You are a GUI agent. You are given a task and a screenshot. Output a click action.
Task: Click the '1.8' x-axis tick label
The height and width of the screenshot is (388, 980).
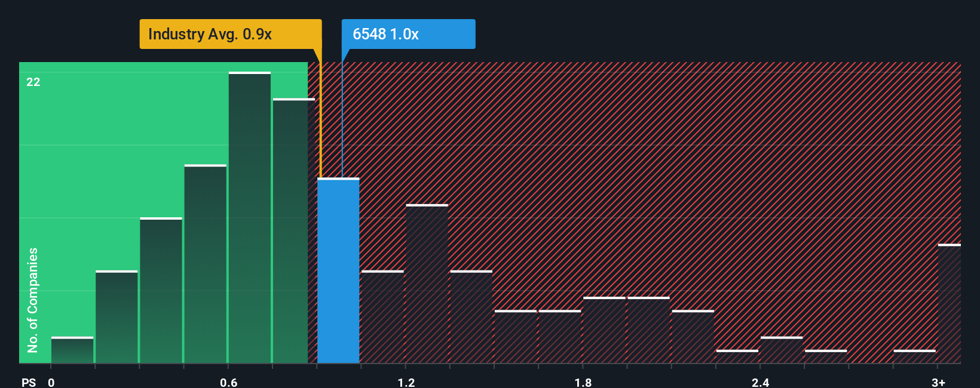pyautogui.click(x=583, y=382)
